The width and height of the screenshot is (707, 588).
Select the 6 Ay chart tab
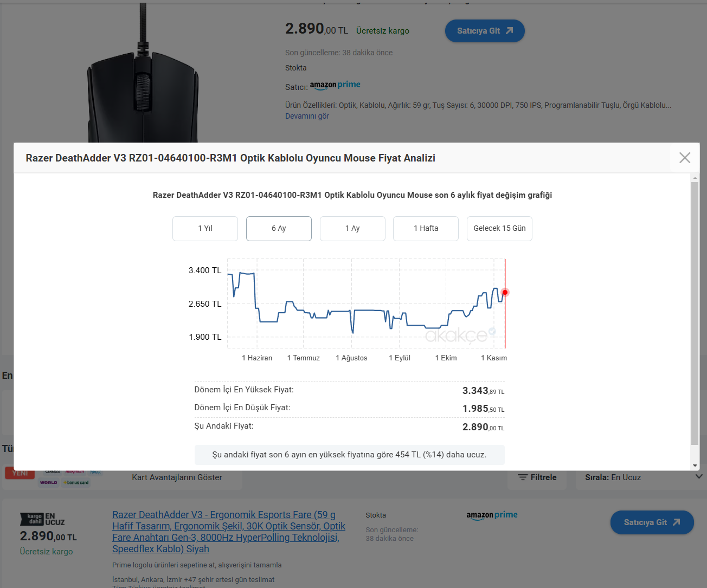click(279, 228)
